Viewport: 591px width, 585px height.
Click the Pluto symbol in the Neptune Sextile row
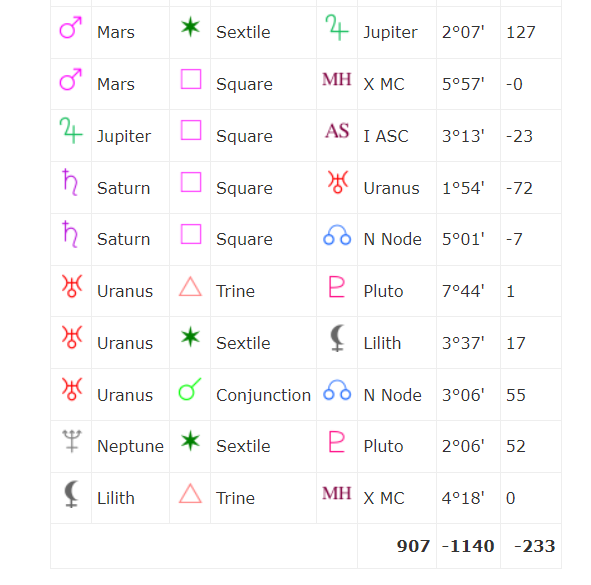coord(337,442)
